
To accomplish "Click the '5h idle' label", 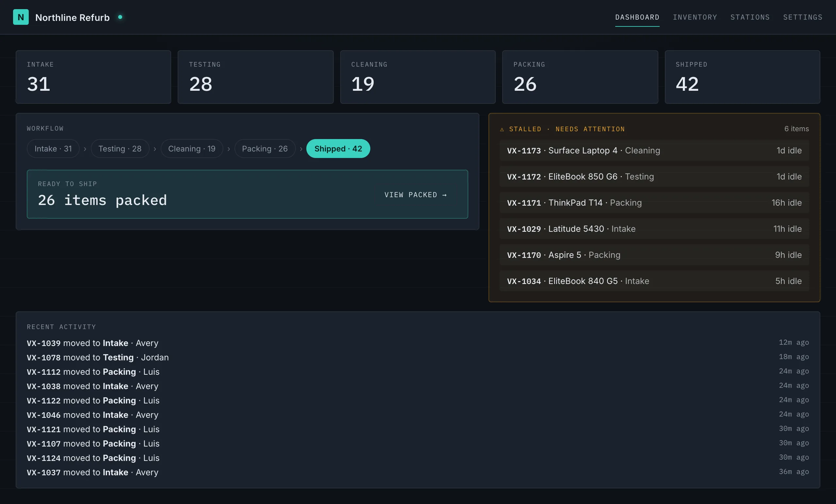I will (789, 281).
